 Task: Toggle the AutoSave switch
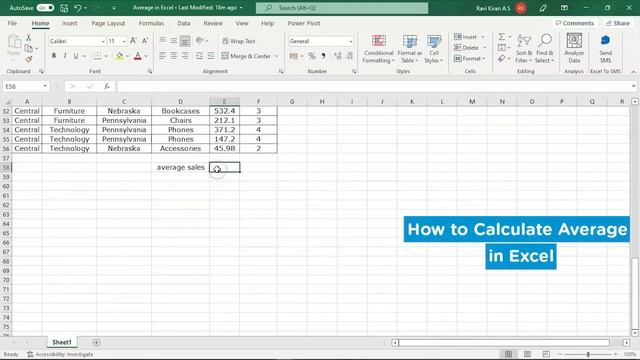tap(45, 8)
